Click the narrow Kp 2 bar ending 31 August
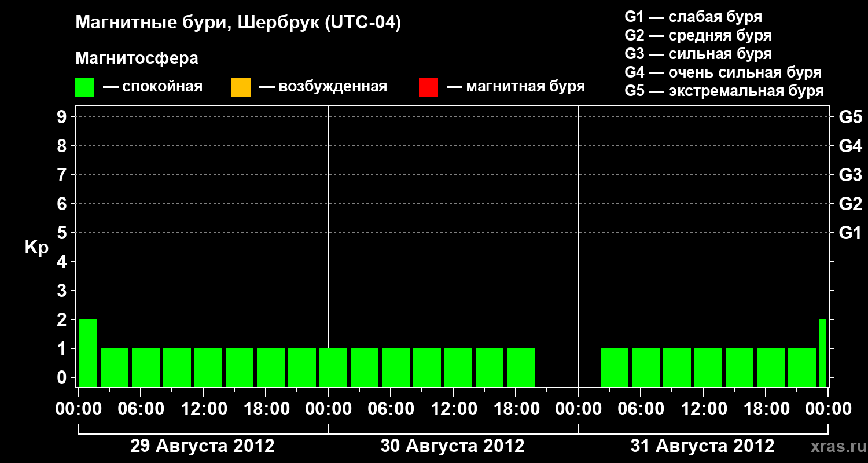The height and width of the screenshot is (463, 868). [823, 352]
